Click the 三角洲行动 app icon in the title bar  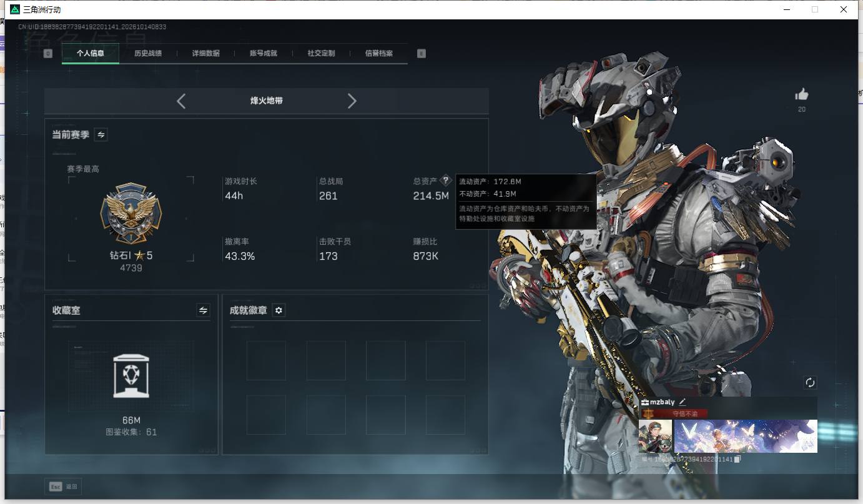click(x=15, y=9)
